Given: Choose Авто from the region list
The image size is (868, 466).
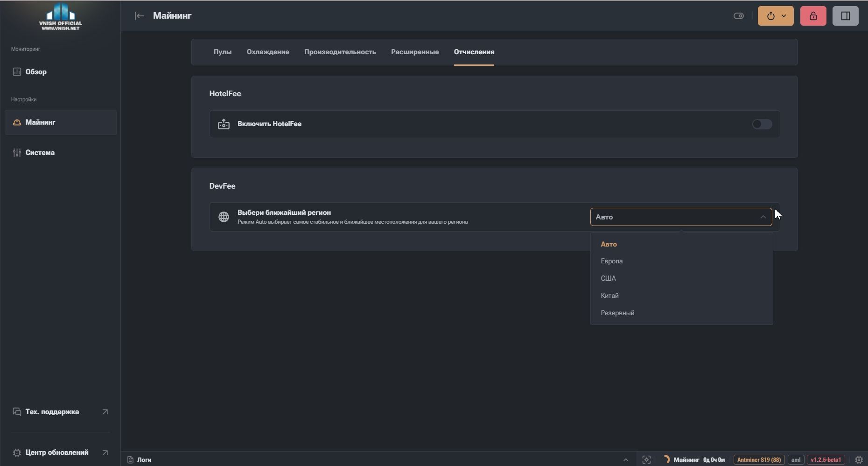Looking at the screenshot, I should tap(681, 244).
